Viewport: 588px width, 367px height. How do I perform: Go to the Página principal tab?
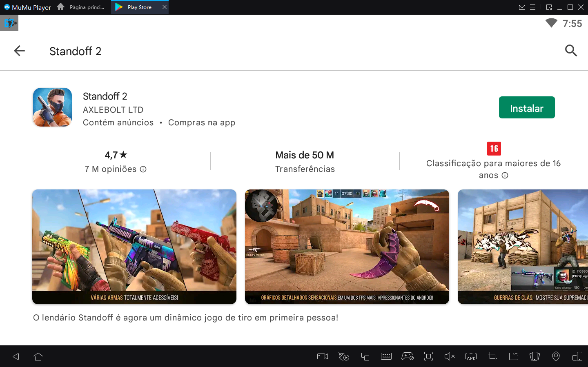click(x=82, y=7)
